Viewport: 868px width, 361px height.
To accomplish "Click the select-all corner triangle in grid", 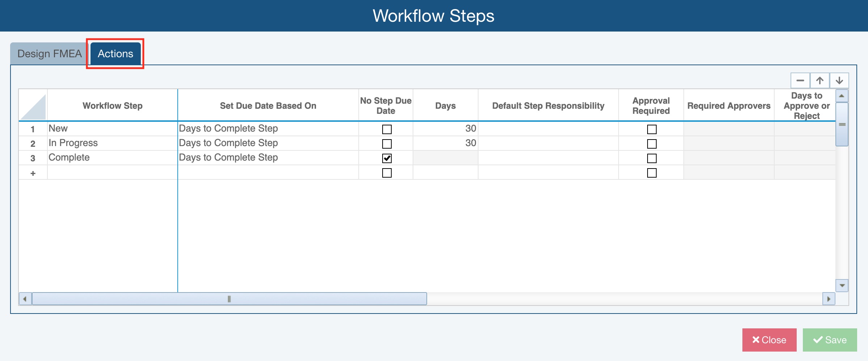I will click(33, 107).
